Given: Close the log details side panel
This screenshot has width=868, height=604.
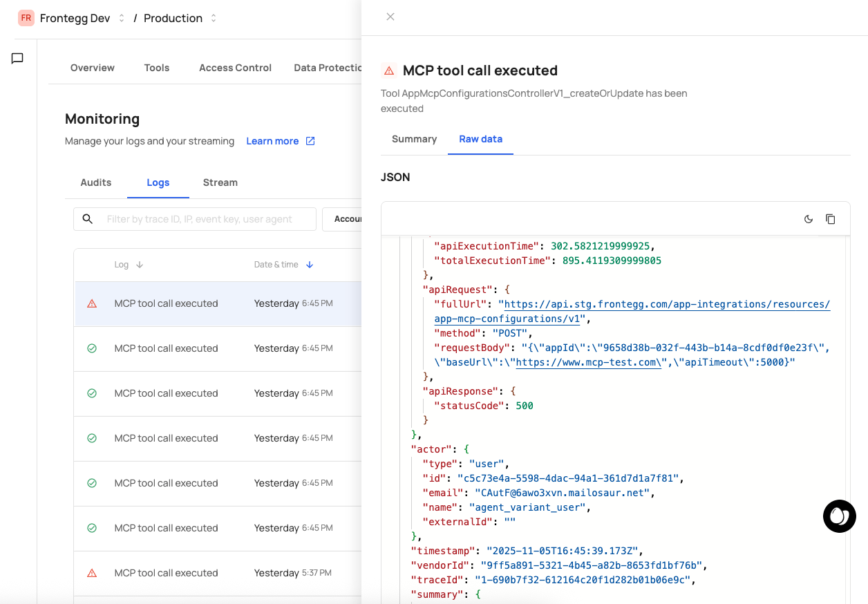Looking at the screenshot, I should point(390,17).
